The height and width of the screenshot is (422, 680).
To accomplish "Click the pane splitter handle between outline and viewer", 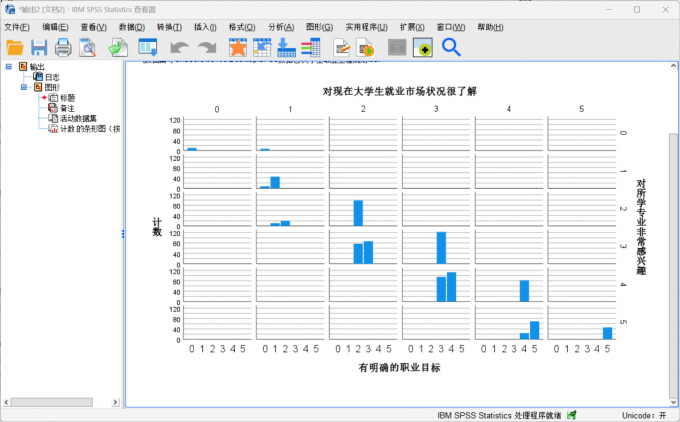I will point(123,233).
